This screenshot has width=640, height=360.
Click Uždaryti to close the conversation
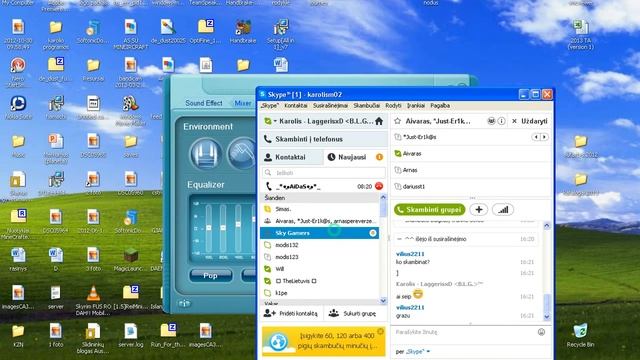tap(530, 121)
